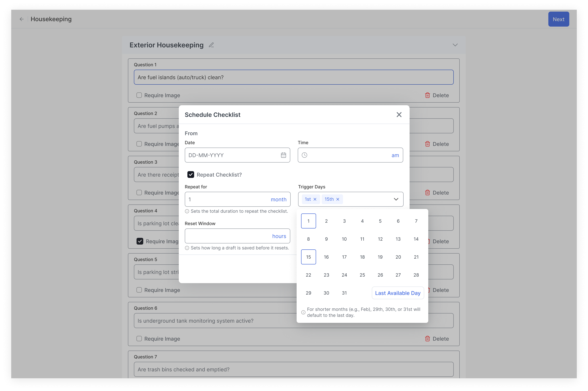Collapse the Trigger Days dropdown chevron
Viewport: 588px width, 391px height.
(396, 199)
